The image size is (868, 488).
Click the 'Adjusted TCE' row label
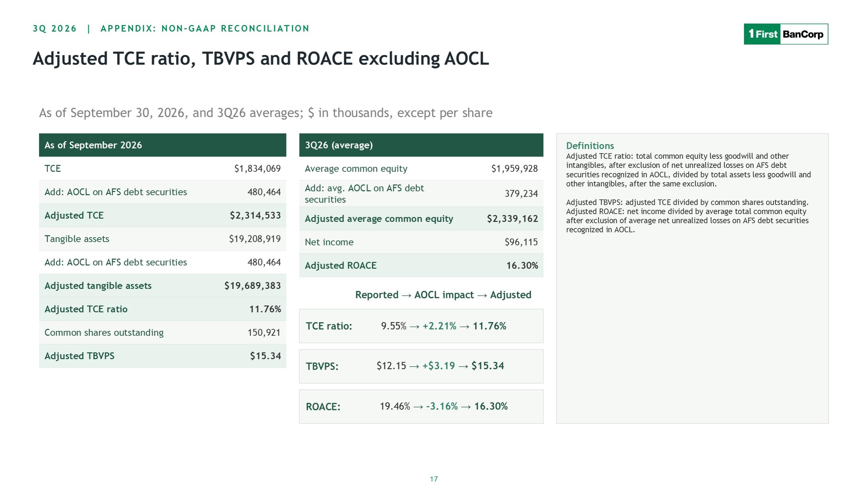pyautogui.click(x=74, y=215)
